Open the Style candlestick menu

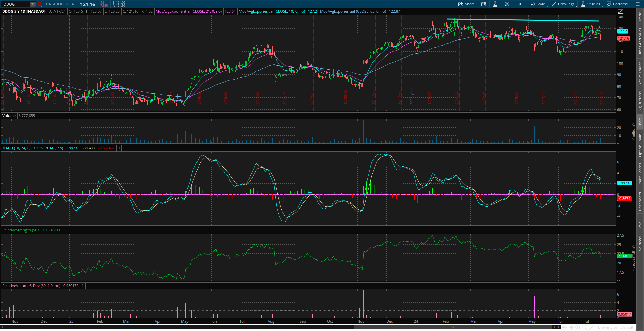(538, 4)
